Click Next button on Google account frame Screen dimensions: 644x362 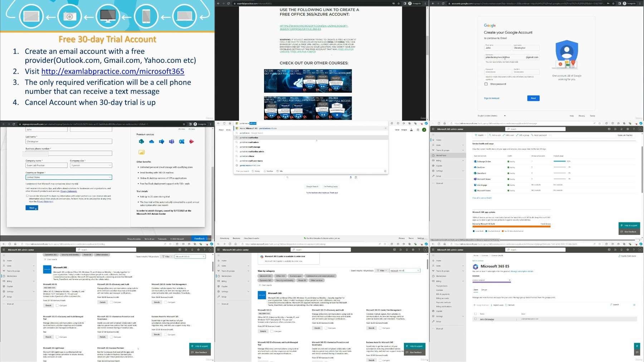[533, 98]
